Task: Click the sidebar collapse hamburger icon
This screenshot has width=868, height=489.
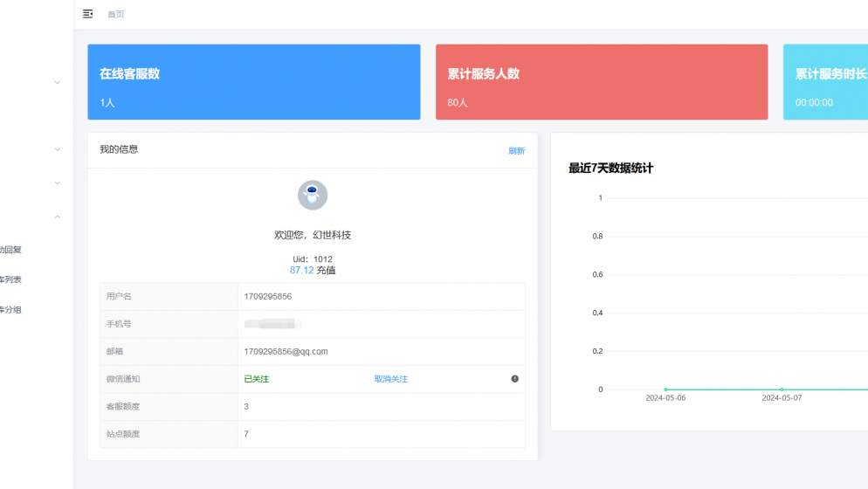Action: click(x=87, y=14)
